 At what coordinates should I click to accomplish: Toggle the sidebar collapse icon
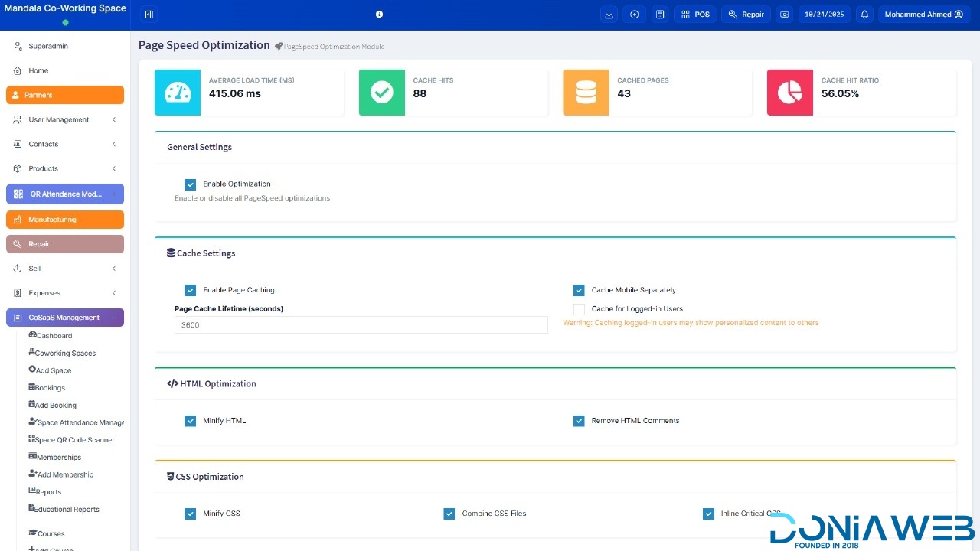[149, 15]
